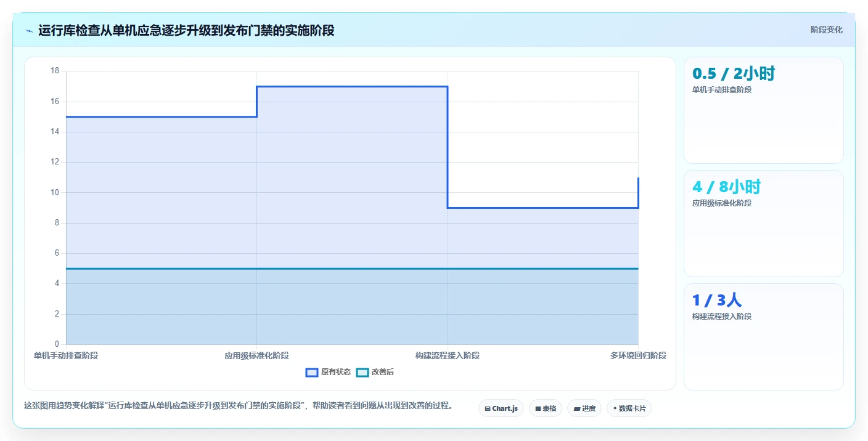Click x-axis label 应用级标准化阶段

click(x=256, y=355)
